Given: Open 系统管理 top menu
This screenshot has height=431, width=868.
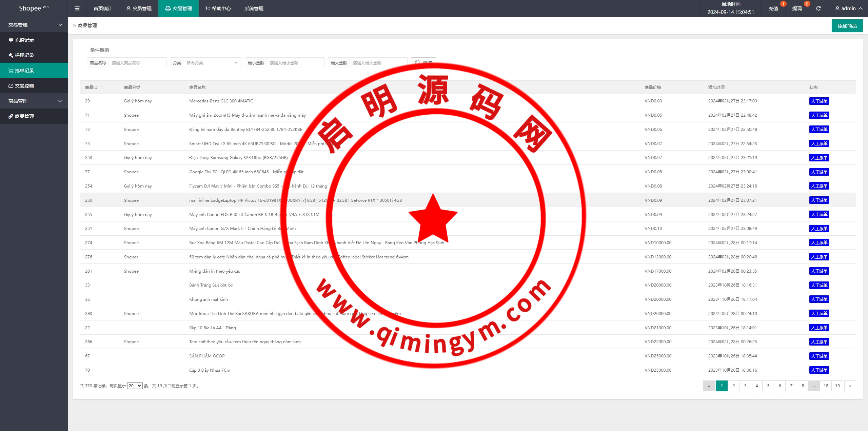Looking at the screenshot, I should (254, 8).
